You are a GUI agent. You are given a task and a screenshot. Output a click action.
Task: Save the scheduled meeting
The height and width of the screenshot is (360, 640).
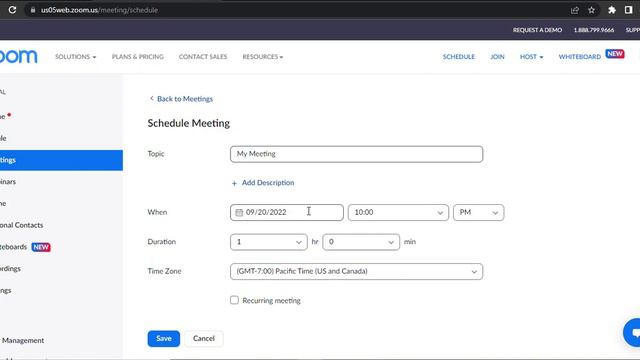click(x=164, y=338)
